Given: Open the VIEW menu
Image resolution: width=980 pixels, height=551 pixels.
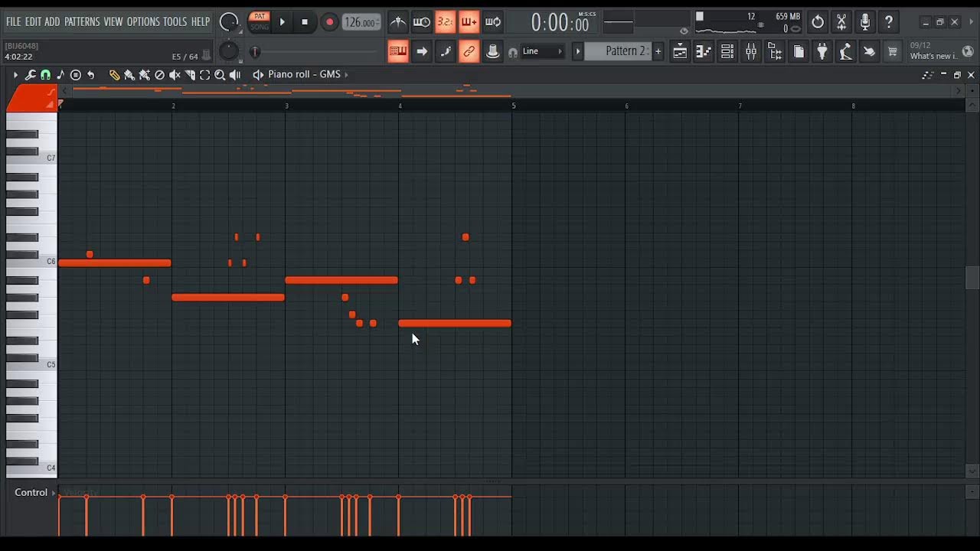Looking at the screenshot, I should 113,21.
